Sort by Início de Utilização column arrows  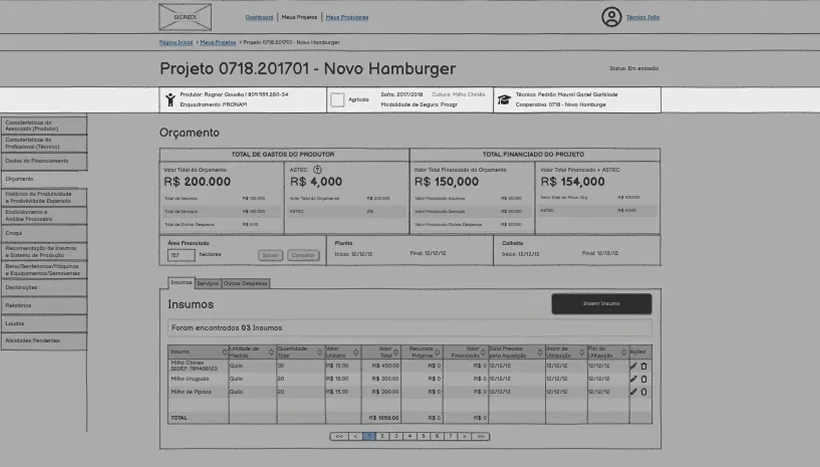click(582, 352)
